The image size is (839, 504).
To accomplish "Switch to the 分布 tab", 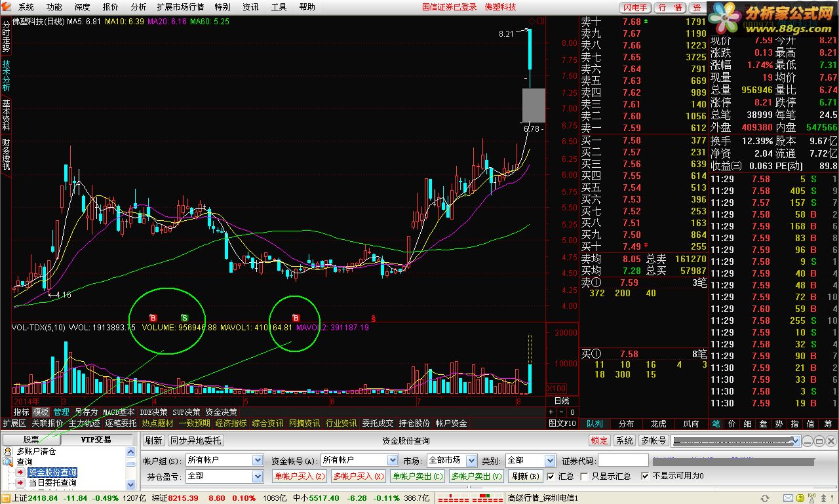I will coord(627,424).
